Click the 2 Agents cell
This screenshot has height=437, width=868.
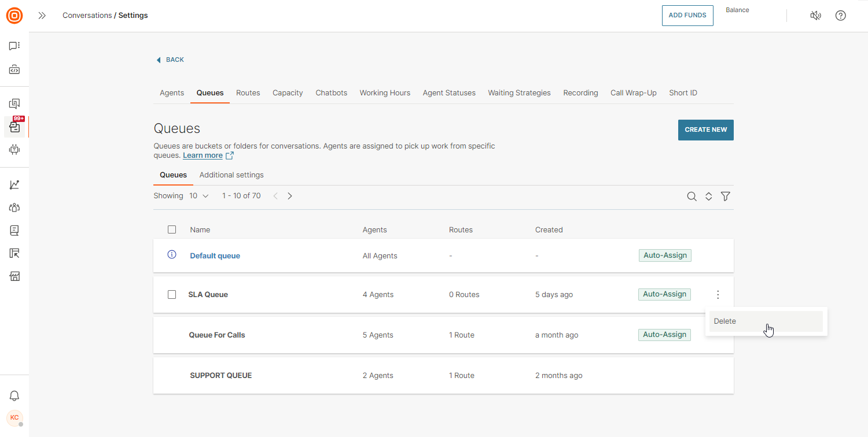[x=378, y=375]
